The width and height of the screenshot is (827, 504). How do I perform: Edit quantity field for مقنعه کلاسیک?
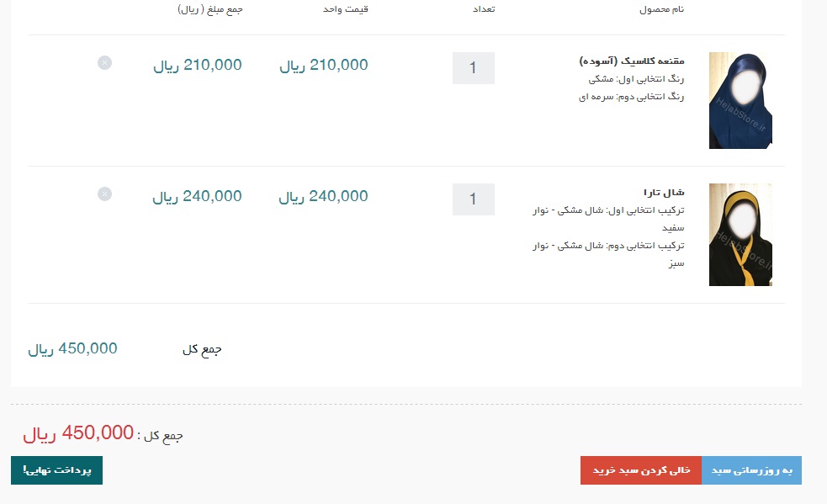pos(473,68)
